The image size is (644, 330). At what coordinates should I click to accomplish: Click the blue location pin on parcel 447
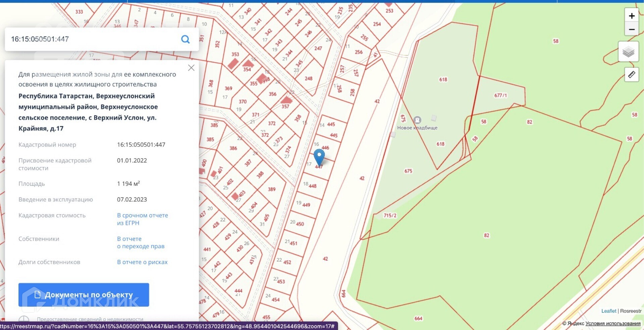(x=319, y=157)
